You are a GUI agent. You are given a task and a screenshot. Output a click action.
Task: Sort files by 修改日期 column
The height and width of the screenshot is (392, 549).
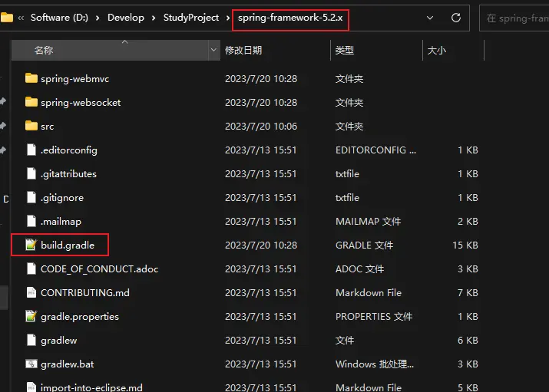pyautogui.click(x=243, y=50)
